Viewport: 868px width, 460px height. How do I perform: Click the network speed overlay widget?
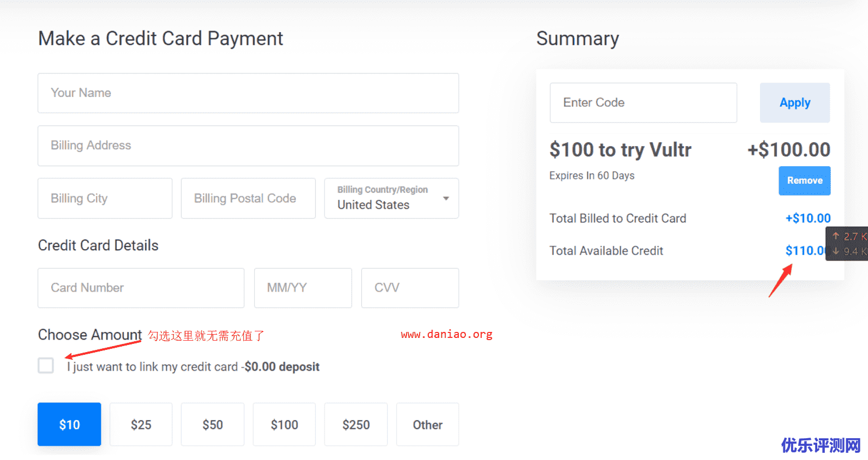tap(848, 244)
